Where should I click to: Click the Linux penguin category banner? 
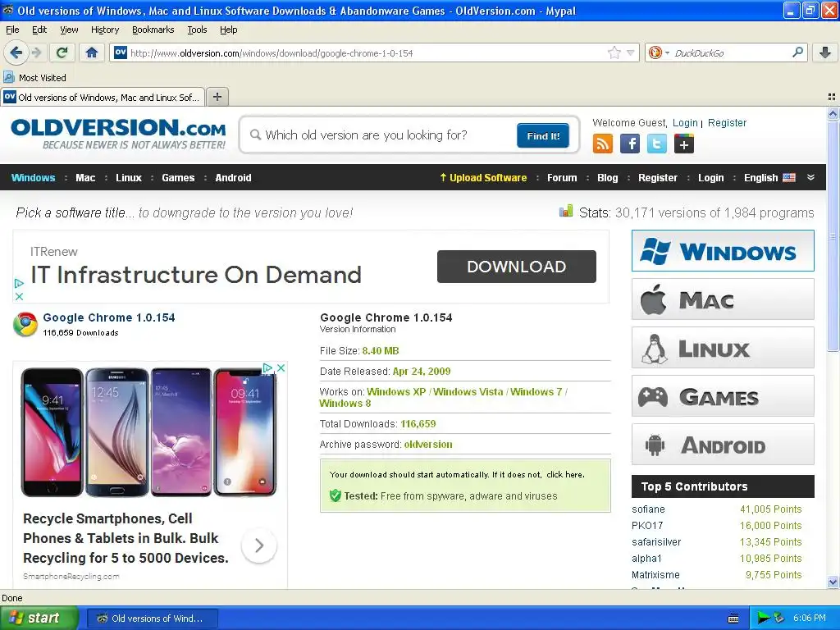click(x=723, y=347)
